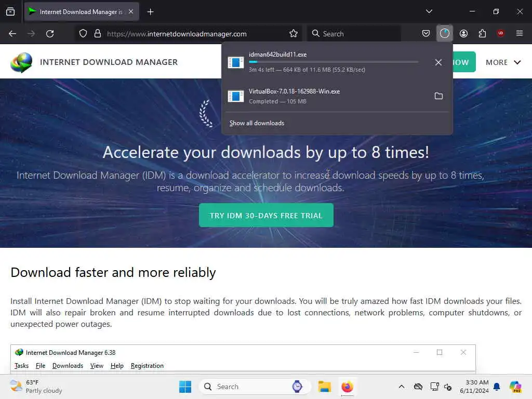Viewport: 532px width, 399px height.
Task: Click the site security padlock icon
Action: 98,34
